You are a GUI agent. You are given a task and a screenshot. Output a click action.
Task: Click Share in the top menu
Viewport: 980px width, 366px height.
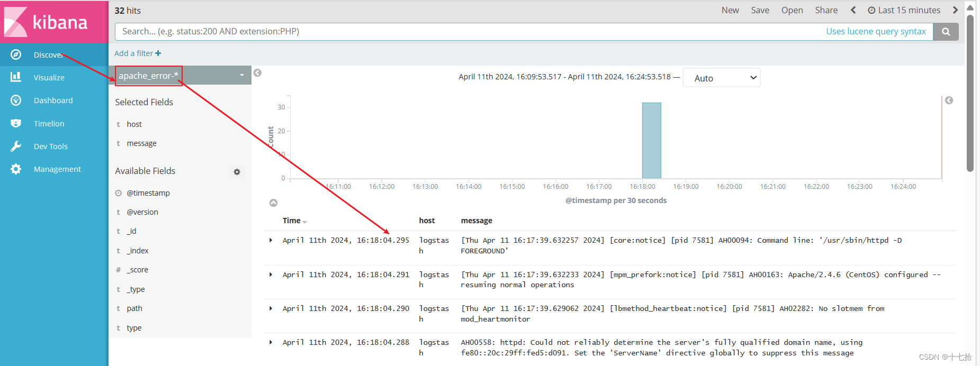(826, 10)
